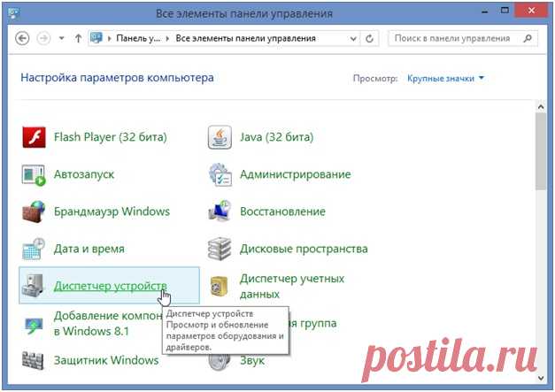Open the recent locations dropdown arrow
This screenshot has height=392, width=555.
62,38
